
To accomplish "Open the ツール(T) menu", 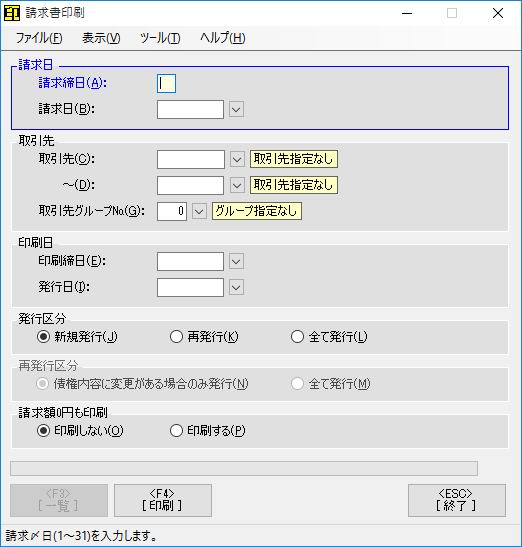I will pos(160,38).
